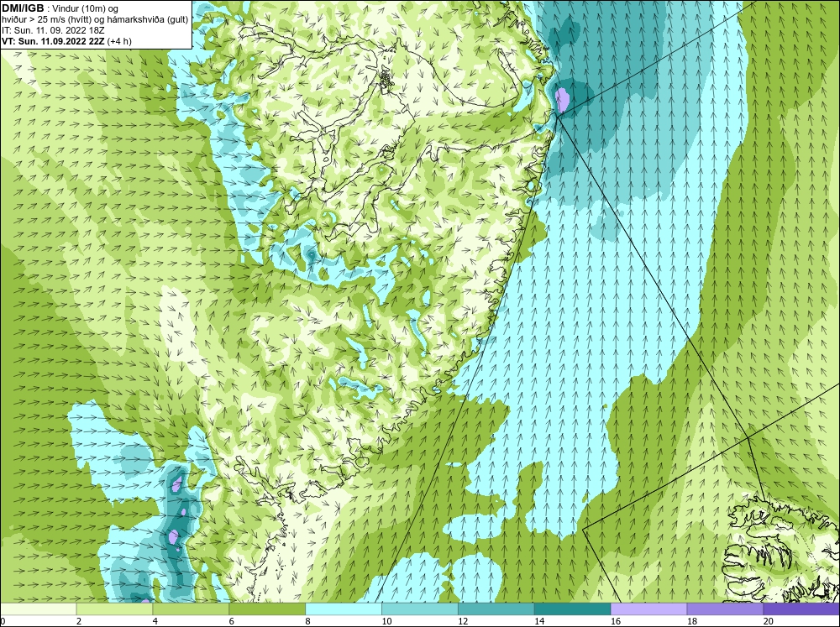Image resolution: width=840 pixels, height=627 pixels.
Task: Pick the 2–4 m/s light green swatch
Action: click(114, 609)
